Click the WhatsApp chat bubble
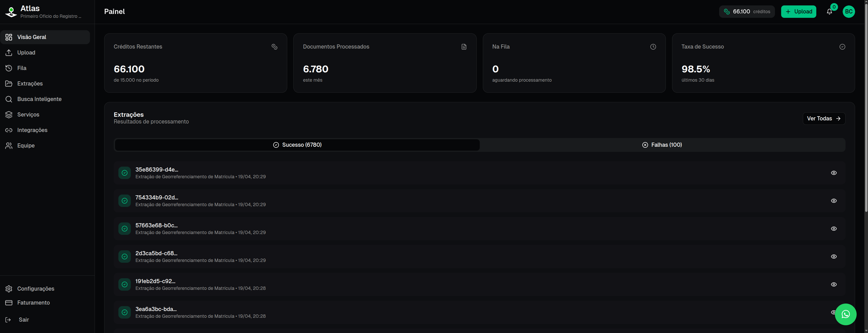This screenshot has height=333, width=868. (x=846, y=314)
